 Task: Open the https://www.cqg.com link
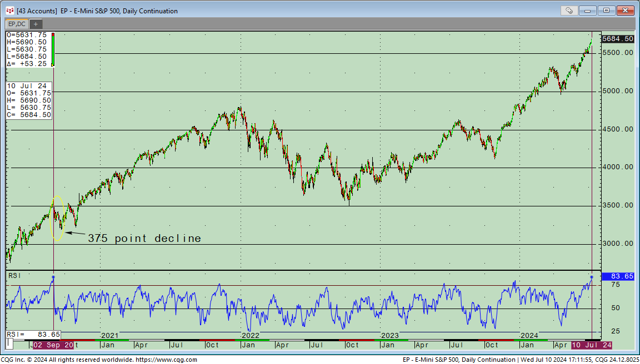click(166, 360)
